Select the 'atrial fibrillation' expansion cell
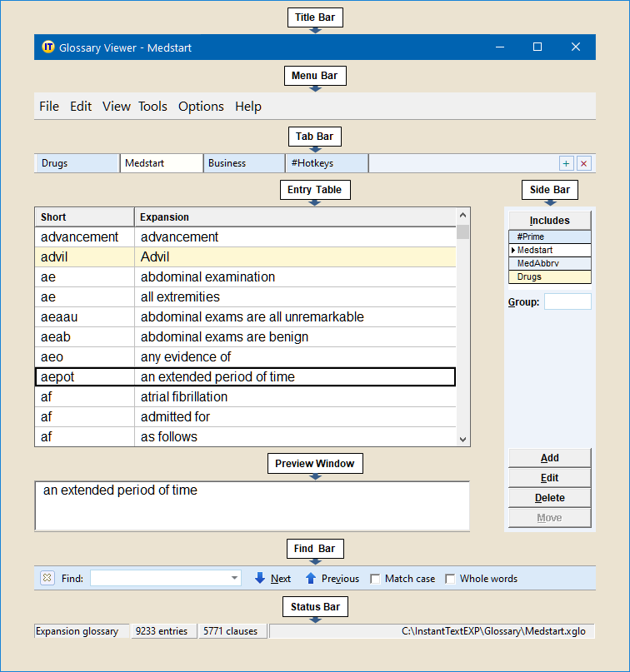Image resolution: width=630 pixels, height=672 pixels. [x=296, y=397]
